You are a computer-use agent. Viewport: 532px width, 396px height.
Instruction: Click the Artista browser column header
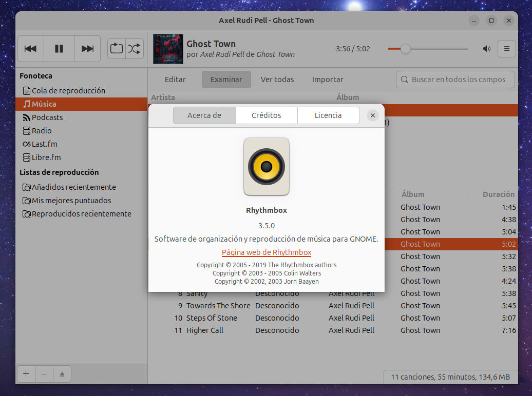click(163, 97)
